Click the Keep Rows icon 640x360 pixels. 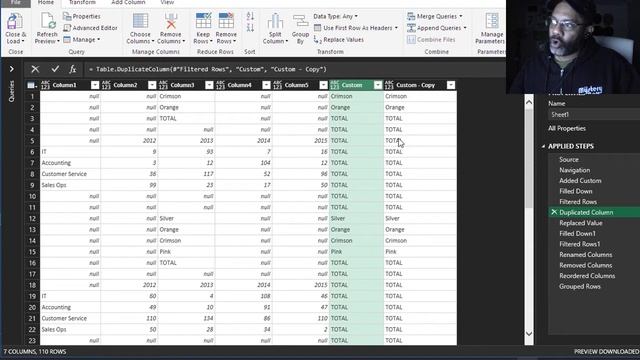pyautogui.click(x=203, y=21)
